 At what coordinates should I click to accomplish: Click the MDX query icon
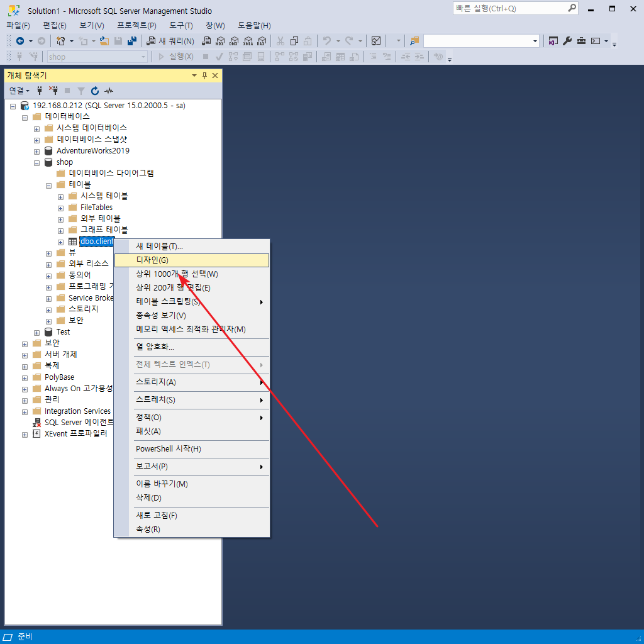(220, 41)
